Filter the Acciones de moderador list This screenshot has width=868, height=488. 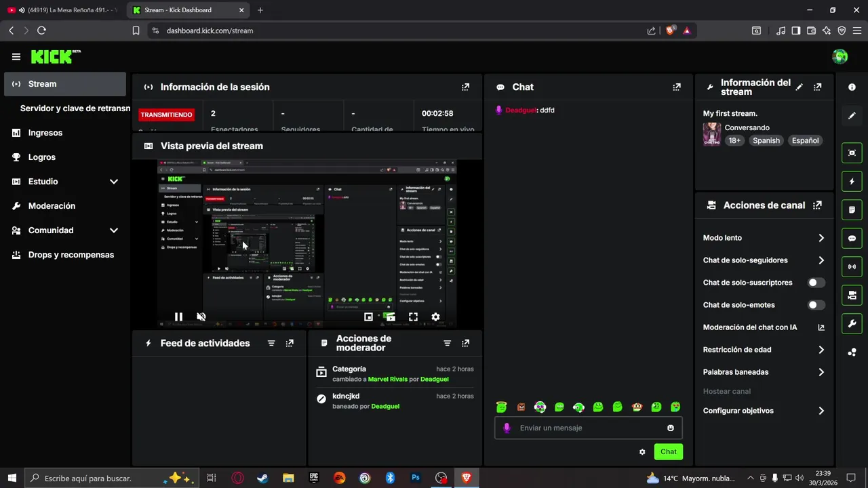point(447,344)
